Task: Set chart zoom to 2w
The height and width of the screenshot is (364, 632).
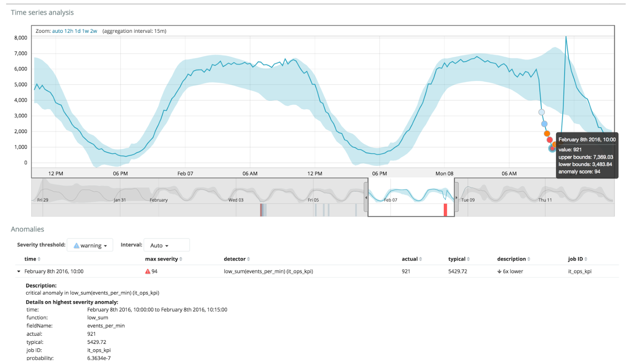Action: [94, 31]
